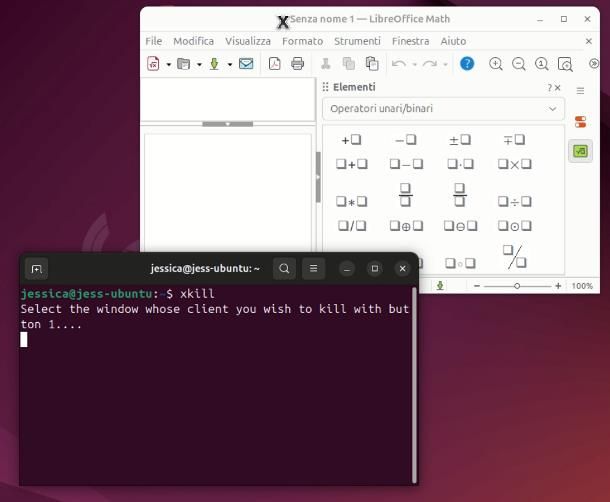Click the document save status bar icon
The height and width of the screenshot is (502, 610).
point(440,286)
